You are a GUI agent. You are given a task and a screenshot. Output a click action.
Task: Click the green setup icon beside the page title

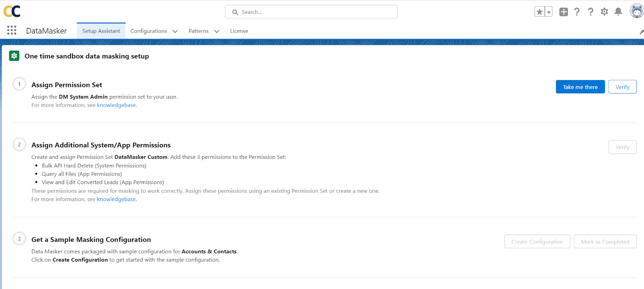coord(14,56)
